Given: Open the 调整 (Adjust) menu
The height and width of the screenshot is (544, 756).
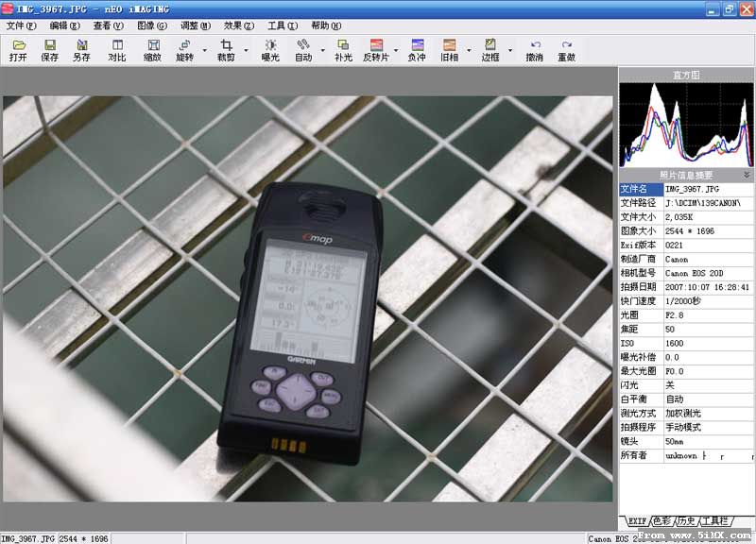Looking at the screenshot, I should 197,25.
